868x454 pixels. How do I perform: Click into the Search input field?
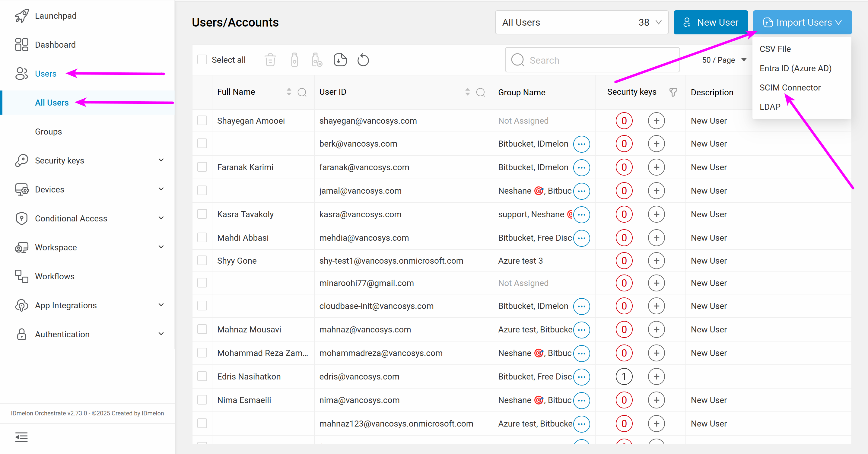pos(592,60)
